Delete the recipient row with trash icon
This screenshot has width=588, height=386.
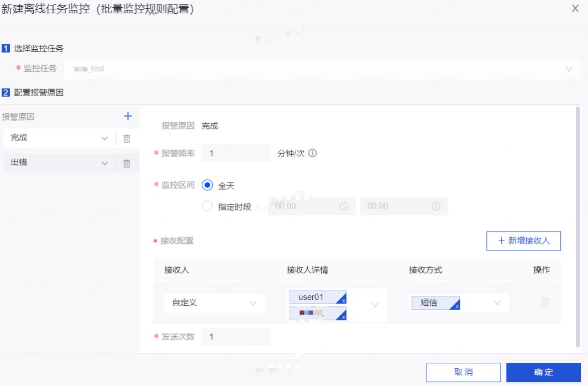[545, 302]
